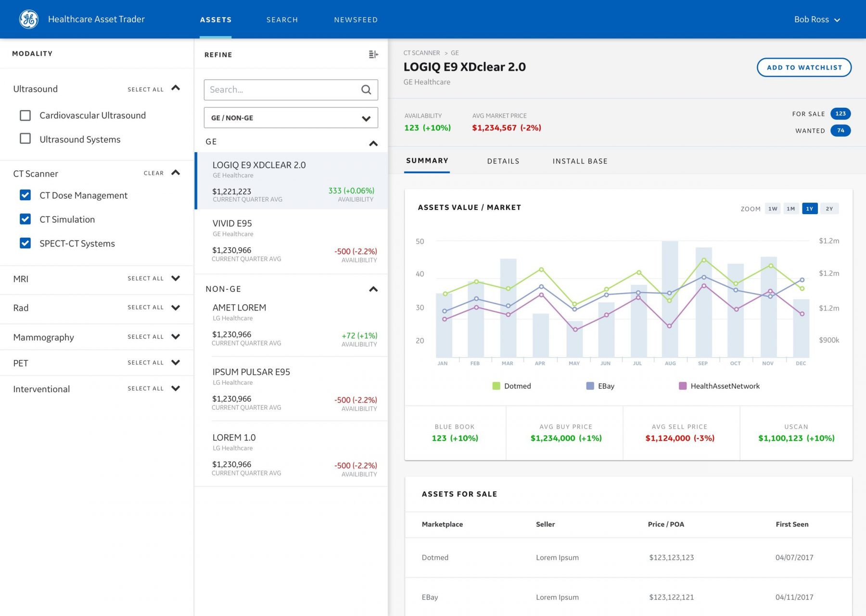The height and width of the screenshot is (616, 866).
Task: Click the Dotmed green legend swatch
Action: pos(496,386)
